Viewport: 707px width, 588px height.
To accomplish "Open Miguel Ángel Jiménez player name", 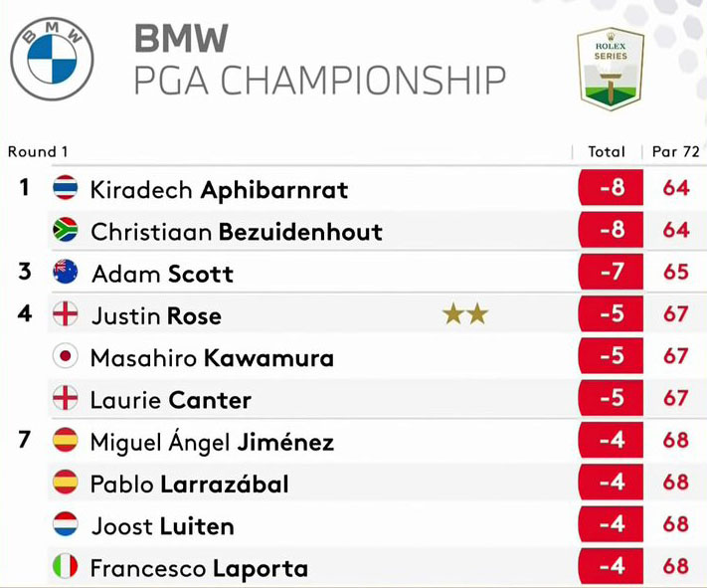I will [x=212, y=442].
